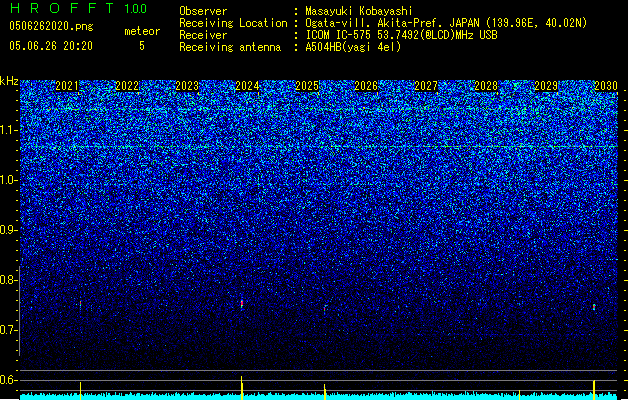Click the 1.1 kHz frequency label
629x400 pixels.
pyautogui.click(x=8, y=130)
